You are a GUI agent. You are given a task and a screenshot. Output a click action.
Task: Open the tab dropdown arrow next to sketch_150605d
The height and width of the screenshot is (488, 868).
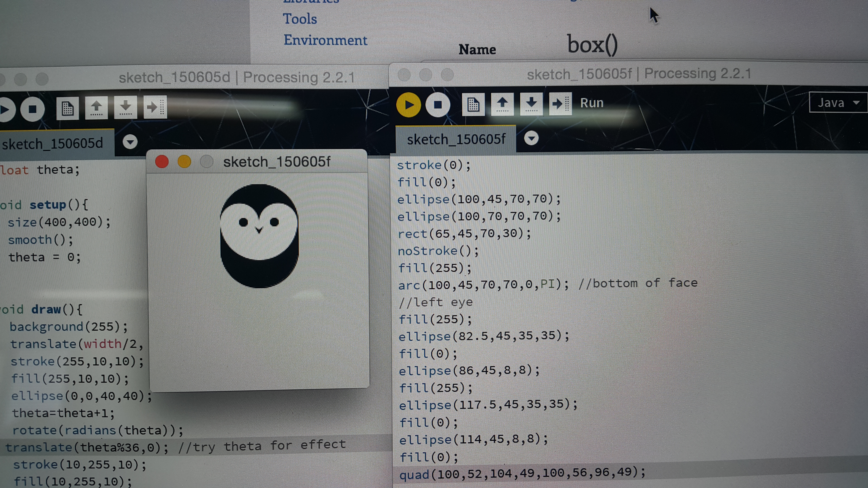tap(130, 141)
